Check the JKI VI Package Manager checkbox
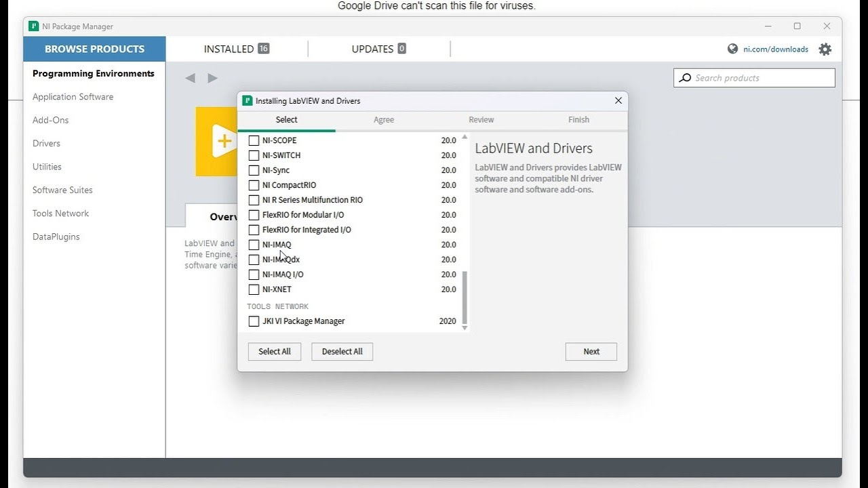 point(254,321)
